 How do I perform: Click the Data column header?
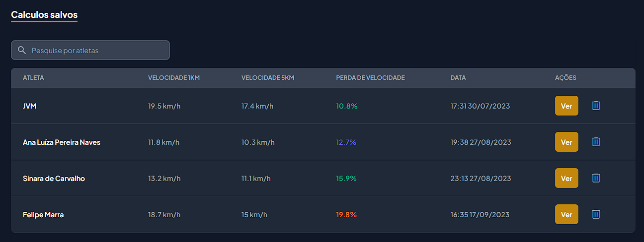pos(458,78)
